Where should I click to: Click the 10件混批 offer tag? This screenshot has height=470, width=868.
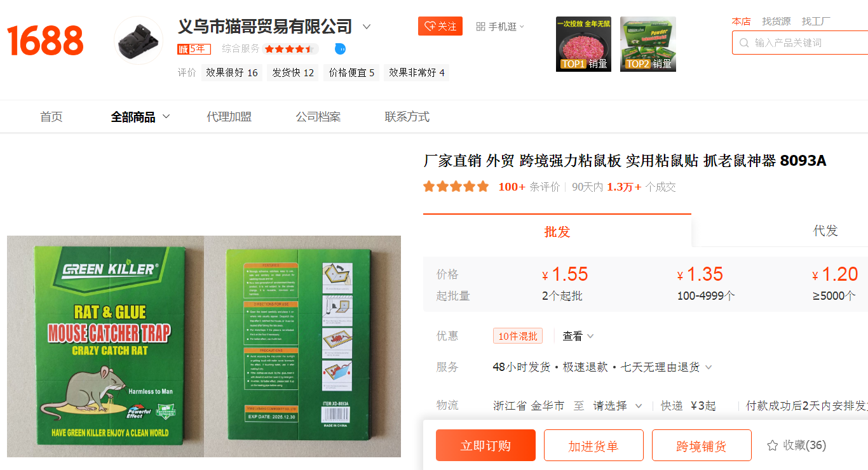tap(518, 336)
